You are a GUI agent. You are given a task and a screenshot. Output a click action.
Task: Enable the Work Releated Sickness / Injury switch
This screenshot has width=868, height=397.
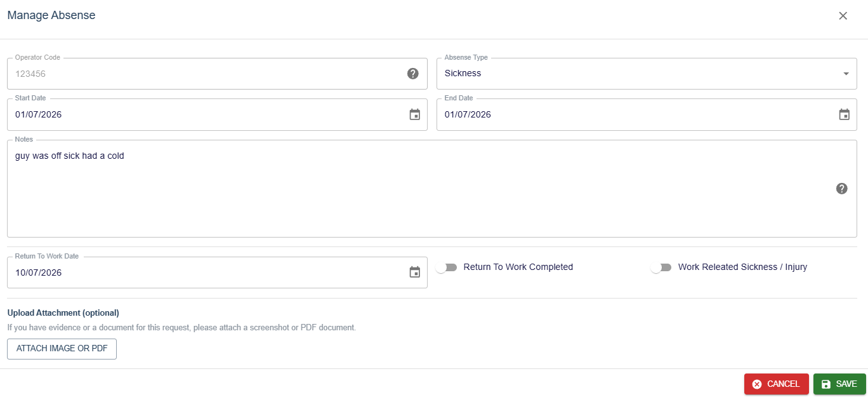(661, 267)
